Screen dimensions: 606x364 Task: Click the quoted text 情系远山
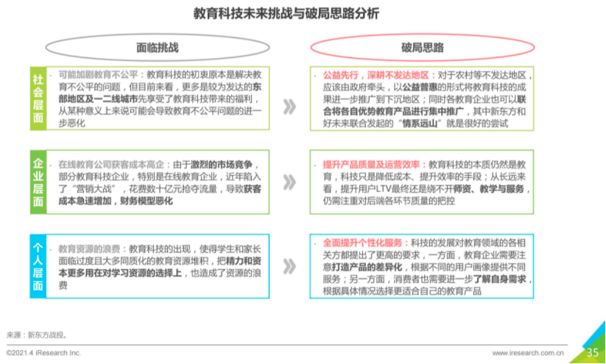[420, 124]
